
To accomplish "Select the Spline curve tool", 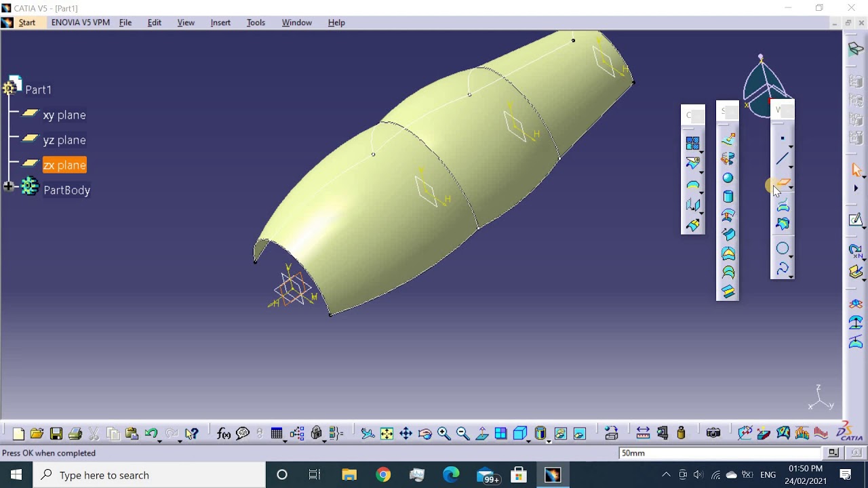I will pos(782,269).
